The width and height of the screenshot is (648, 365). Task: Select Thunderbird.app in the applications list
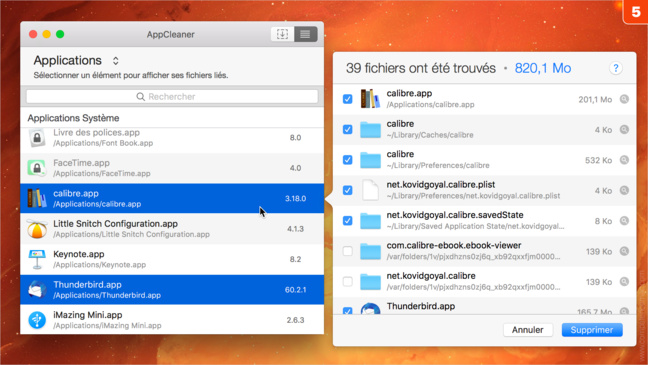click(172, 290)
